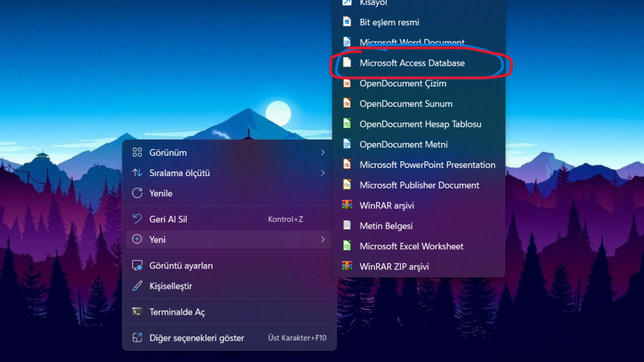Image resolution: width=644 pixels, height=362 pixels.
Task: Select Yenile from context menu
Action: point(229,193)
